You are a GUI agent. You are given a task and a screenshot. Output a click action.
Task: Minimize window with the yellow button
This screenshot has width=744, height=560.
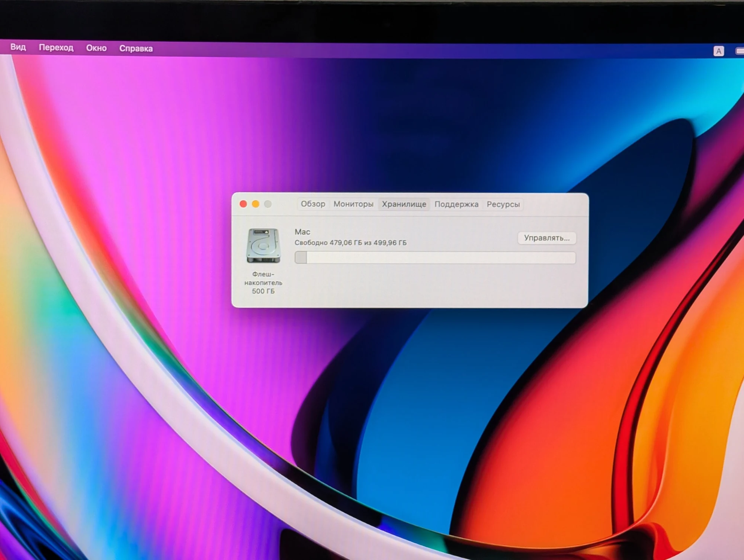pyautogui.click(x=256, y=204)
